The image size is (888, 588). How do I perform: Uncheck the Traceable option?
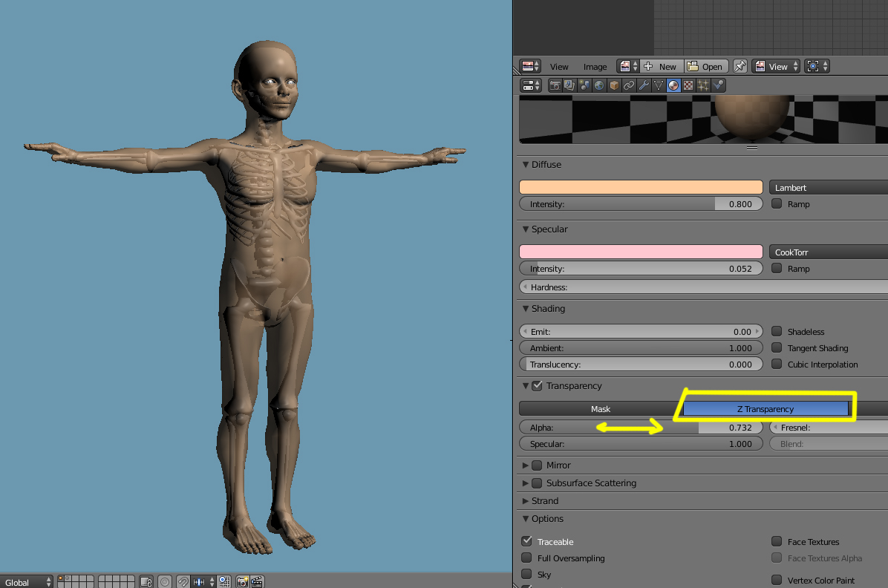pos(526,542)
